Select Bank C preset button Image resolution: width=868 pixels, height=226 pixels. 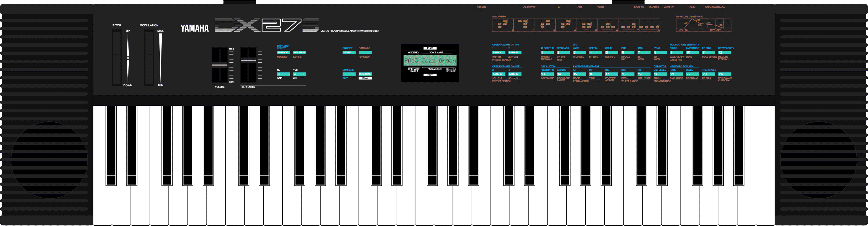499,74
